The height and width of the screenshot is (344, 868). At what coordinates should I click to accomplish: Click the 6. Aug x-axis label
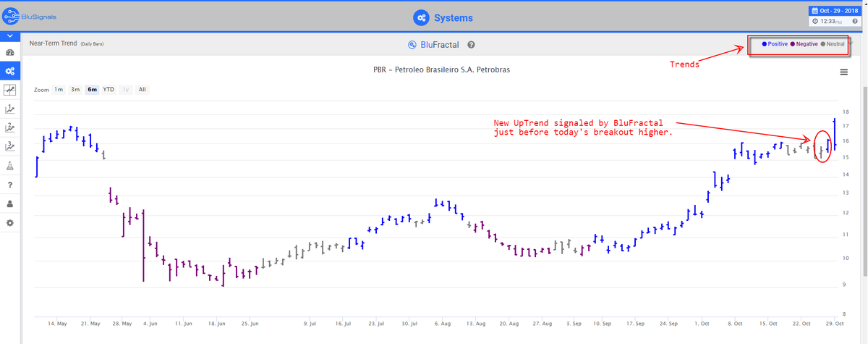click(x=442, y=324)
